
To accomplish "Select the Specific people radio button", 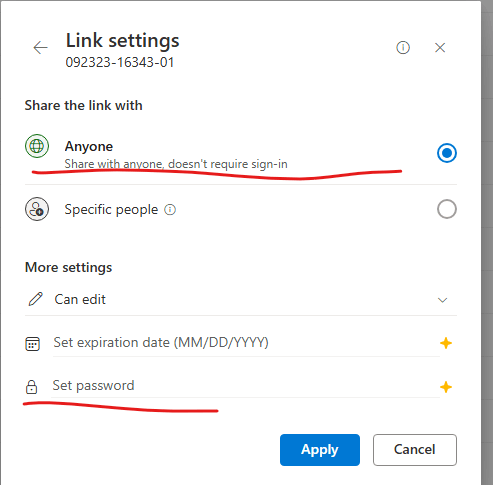I will pyautogui.click(x=447, y=209).
